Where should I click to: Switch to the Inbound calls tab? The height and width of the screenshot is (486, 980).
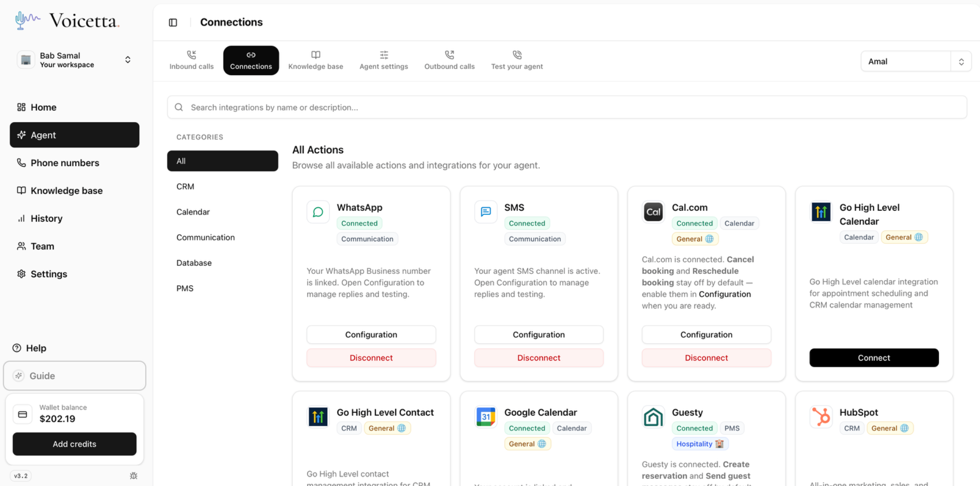pos(191,60)
